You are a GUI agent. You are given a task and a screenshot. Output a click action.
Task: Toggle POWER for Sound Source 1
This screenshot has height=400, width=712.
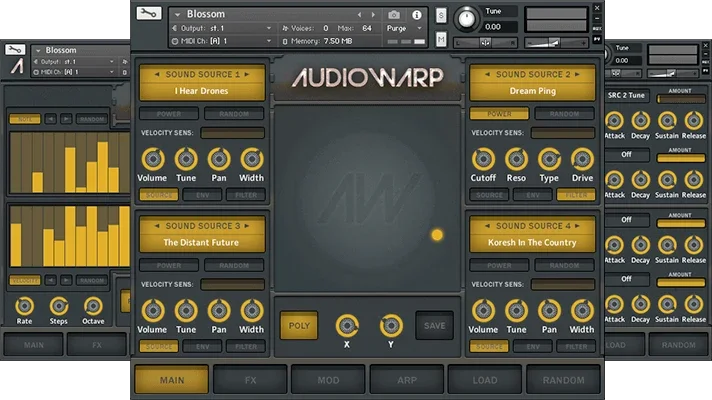point(168,114)
